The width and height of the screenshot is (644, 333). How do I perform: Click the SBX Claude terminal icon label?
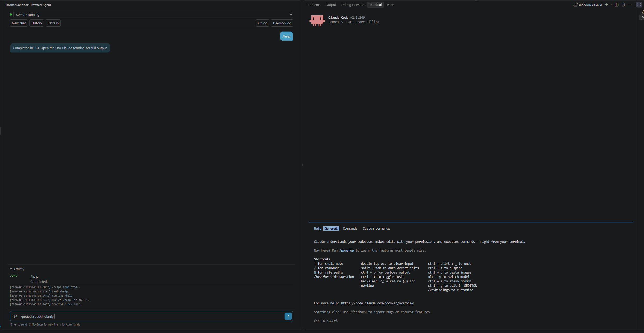[588, 5]
